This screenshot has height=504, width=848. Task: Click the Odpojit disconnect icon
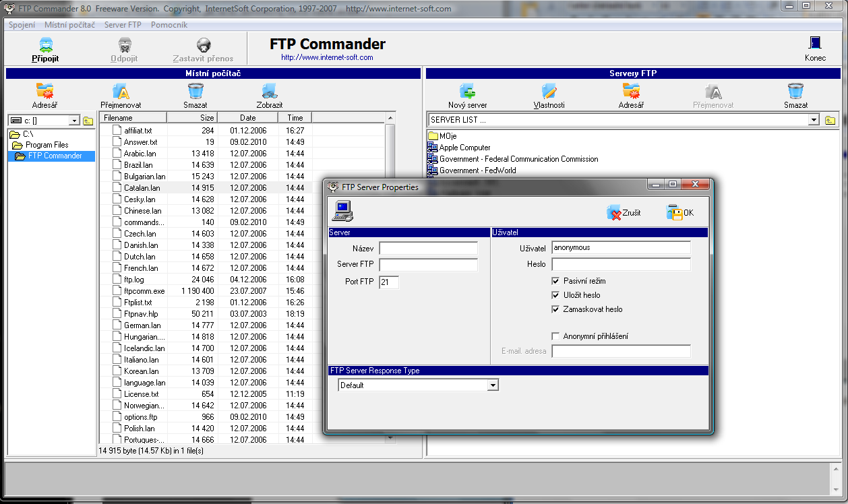click(x=124, y=45)
